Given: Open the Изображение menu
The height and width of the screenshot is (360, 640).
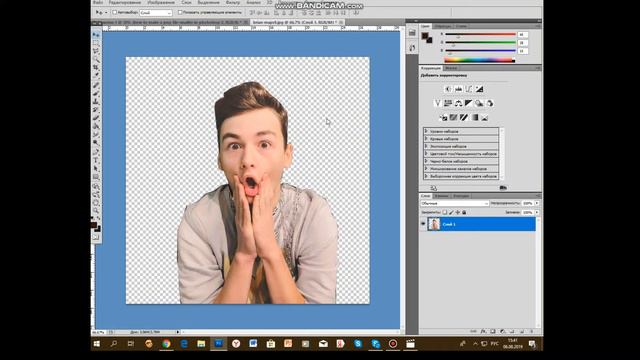Looking at the screenshot, I should tap(161, 2).
